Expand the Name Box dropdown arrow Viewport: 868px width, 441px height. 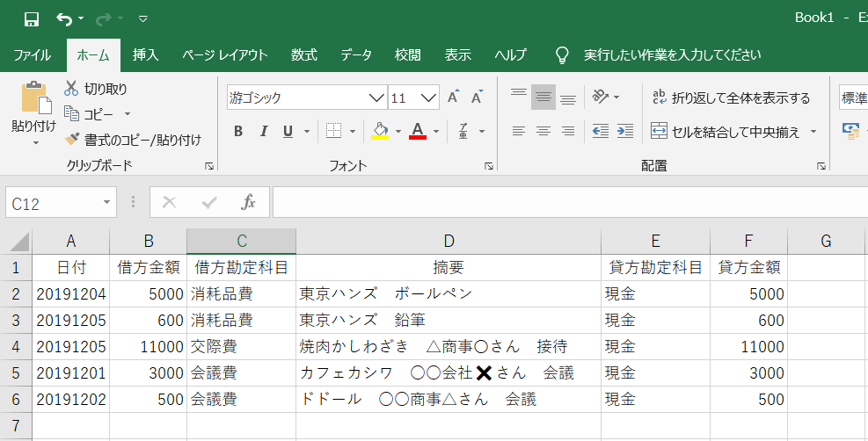(106, 203)
